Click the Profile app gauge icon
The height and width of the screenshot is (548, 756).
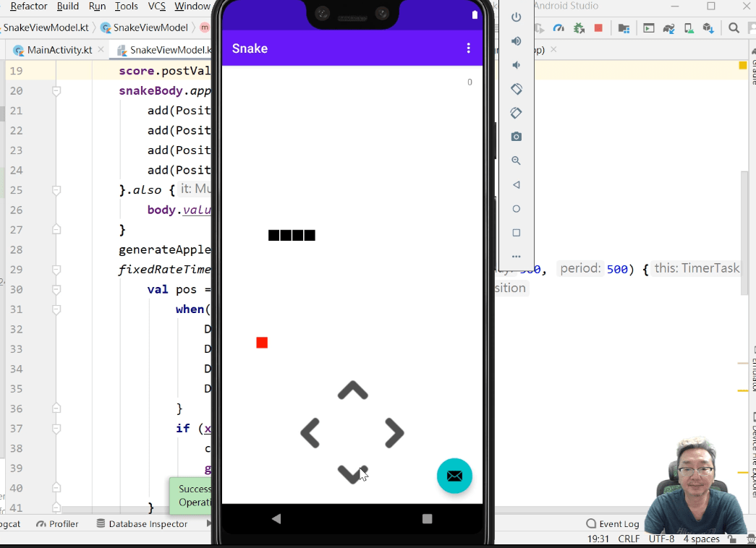[x=558, y=28]
